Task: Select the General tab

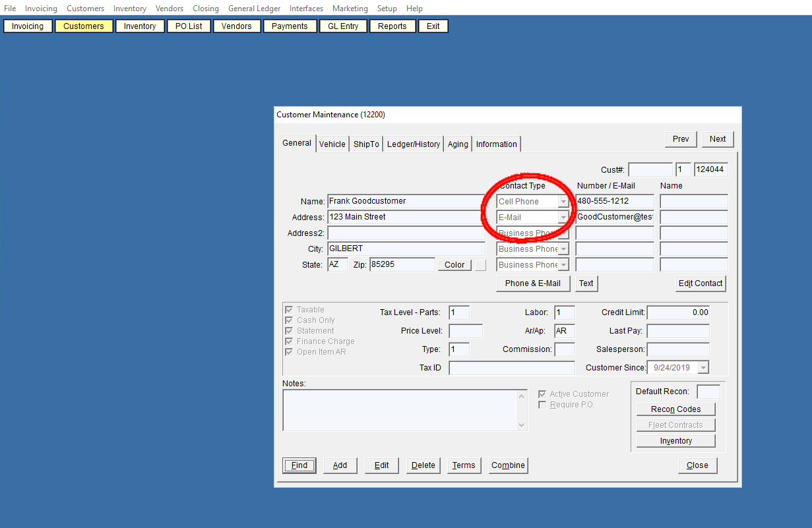Action: click(297, 143)
